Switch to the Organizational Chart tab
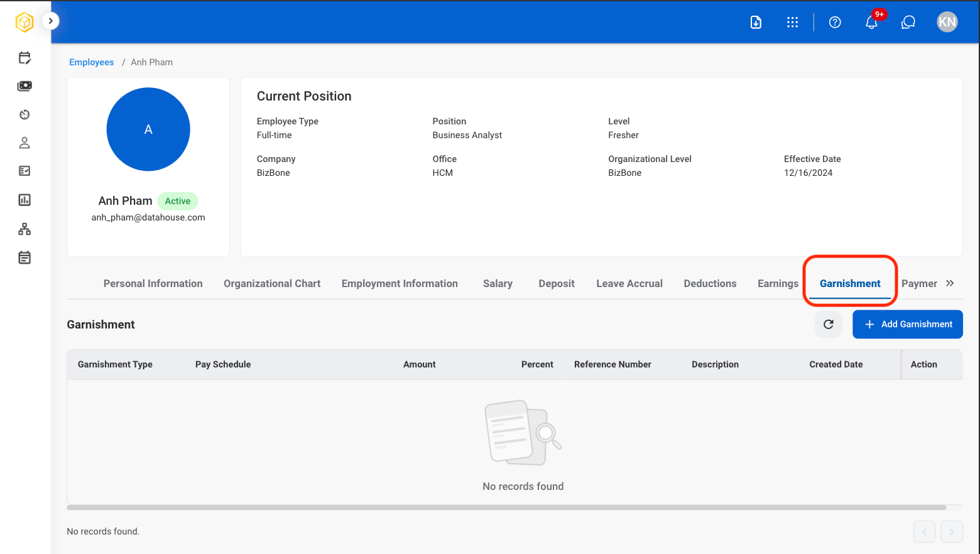 272,283
